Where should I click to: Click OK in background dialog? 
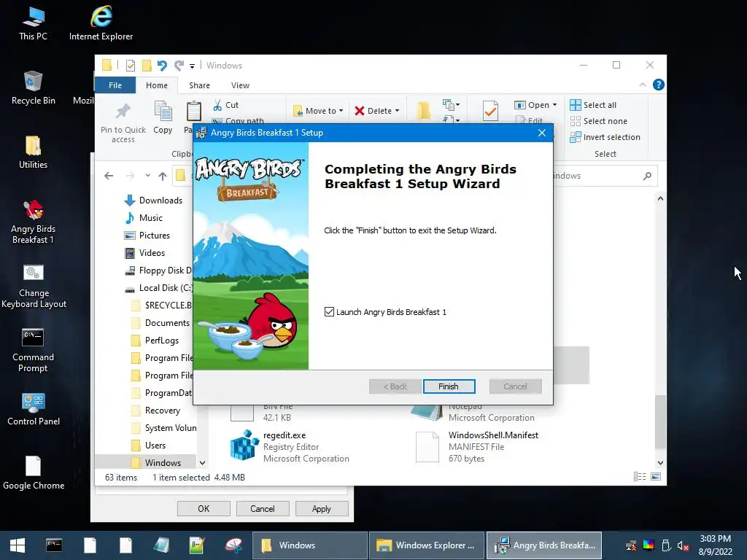[204, 508]
